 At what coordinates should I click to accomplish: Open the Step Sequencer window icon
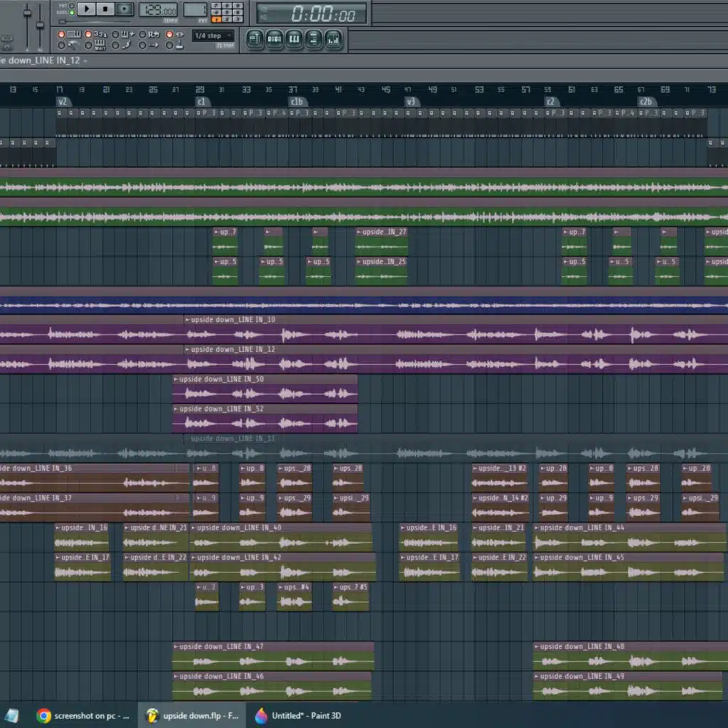274,40
